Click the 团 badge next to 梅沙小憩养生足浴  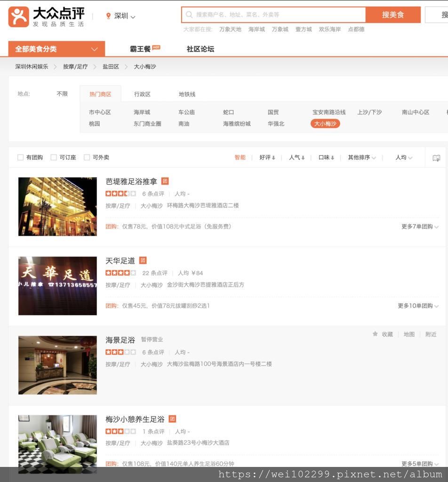pos(172,419)
